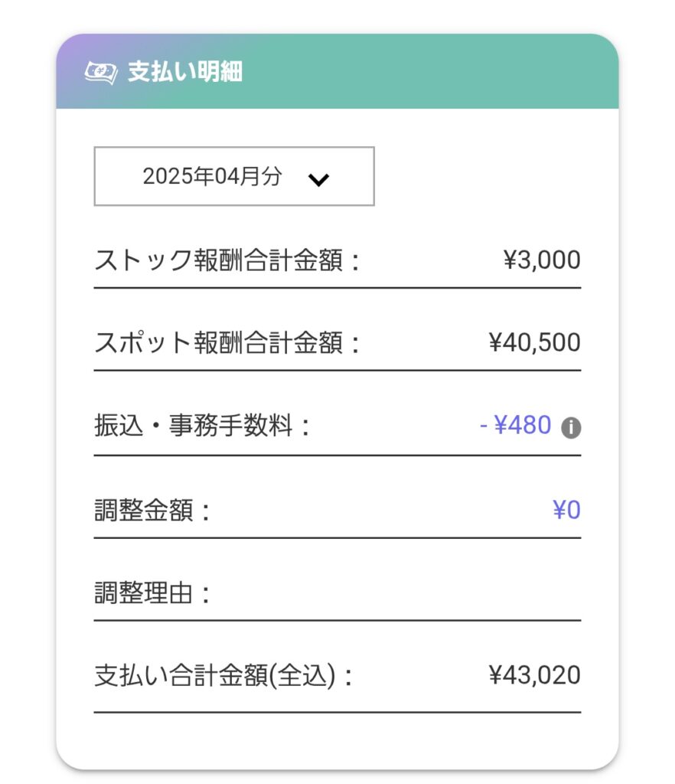The width and height of the screenshot is (675, 784).
Task: Click the ¥40,500 spot reward amount
Action: pos(535,343)
